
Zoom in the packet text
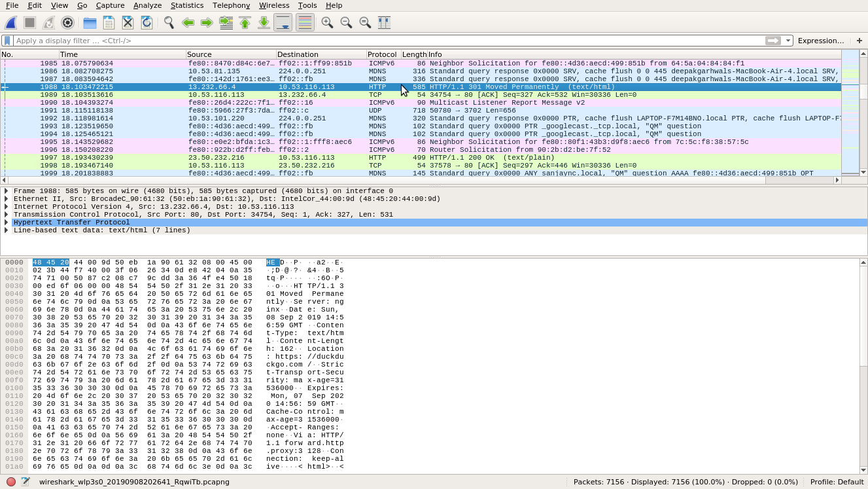click(x=327, y=22)
